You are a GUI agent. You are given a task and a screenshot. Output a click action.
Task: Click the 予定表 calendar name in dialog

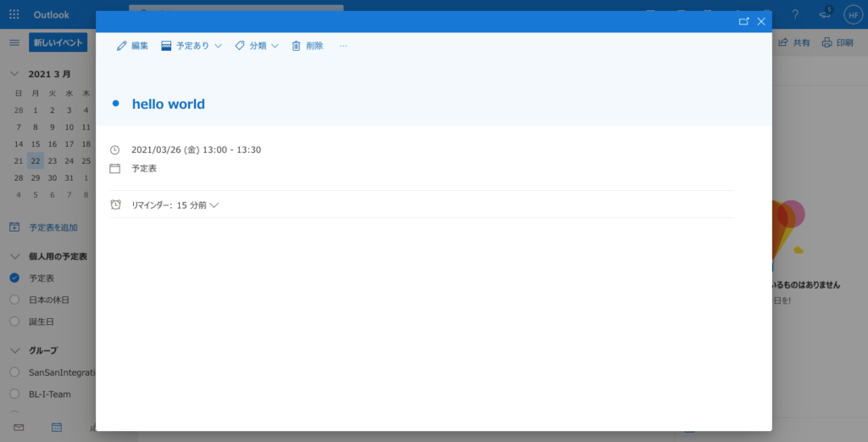click(144, 168)
